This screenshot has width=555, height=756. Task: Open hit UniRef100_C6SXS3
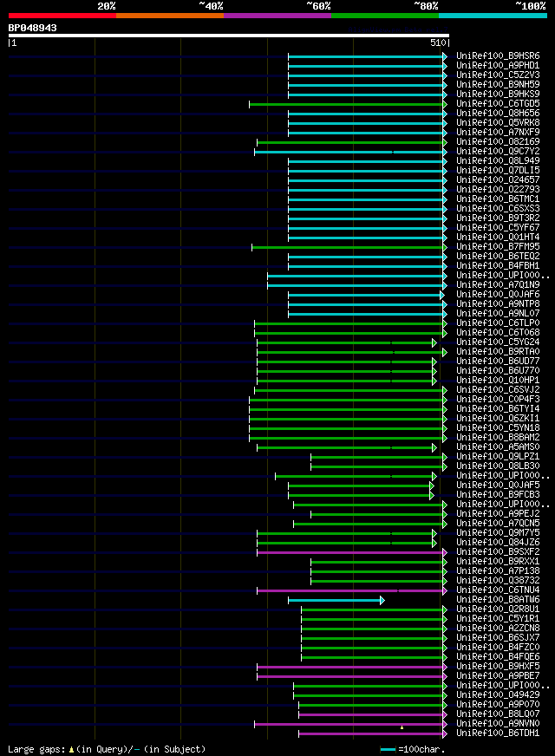click(x=498, y=209)
